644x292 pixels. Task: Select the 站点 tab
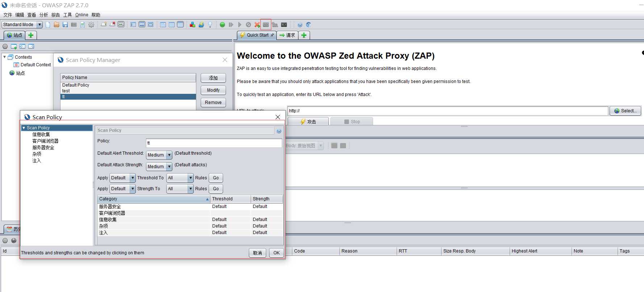tap(14, 35)
